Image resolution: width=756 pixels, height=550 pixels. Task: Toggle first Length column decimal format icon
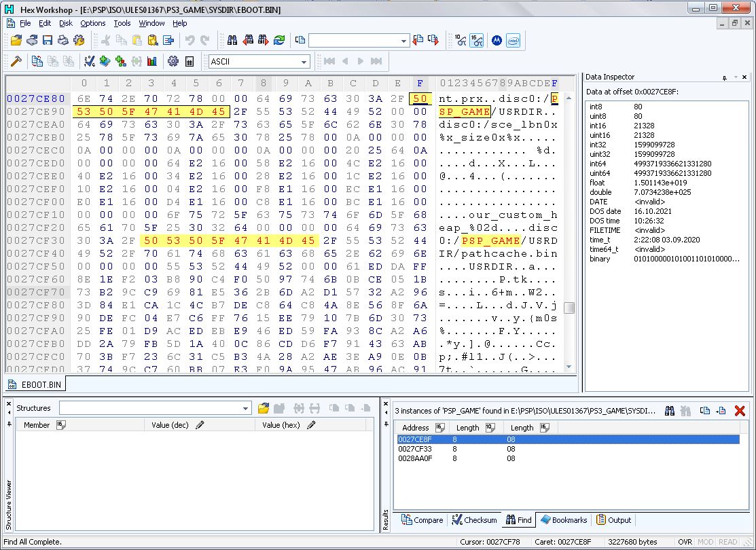pos(490,428)
